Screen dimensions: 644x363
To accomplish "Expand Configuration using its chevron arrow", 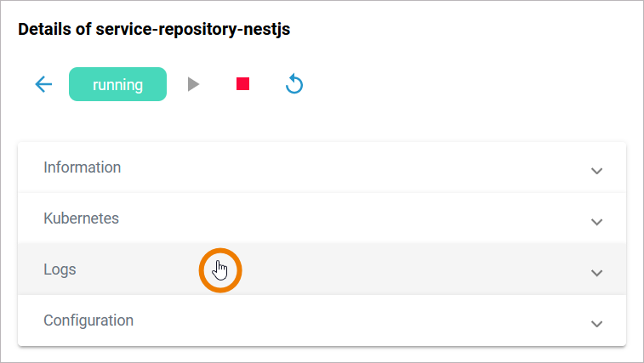I will tap(596, 324).
